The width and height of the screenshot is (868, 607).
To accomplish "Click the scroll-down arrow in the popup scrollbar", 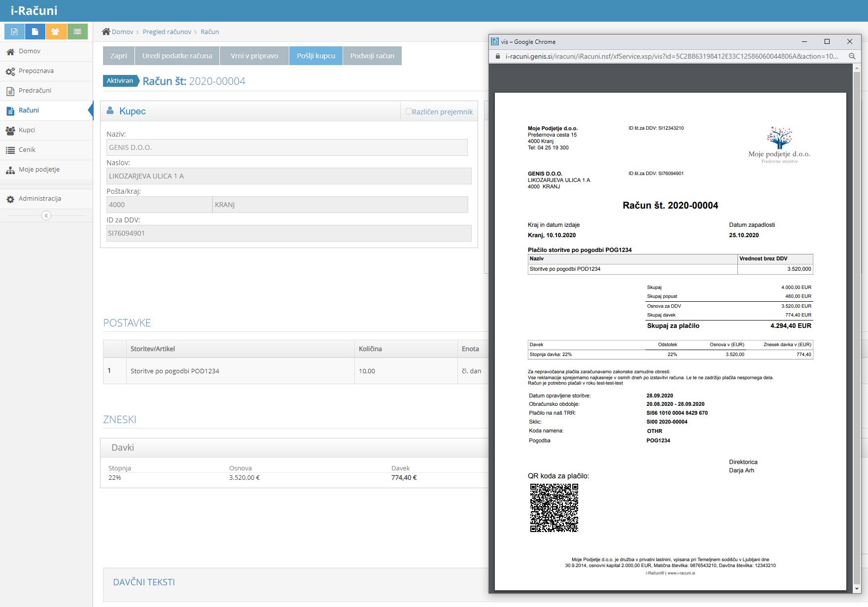I will [x=857, y=589].
